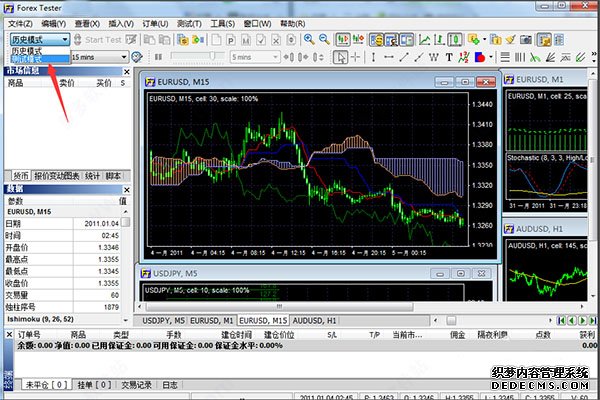This screenshot has height=400, width=600.
Task: Open the folder dropdown arrow beside the template icon
Action: tap(484, 39)
